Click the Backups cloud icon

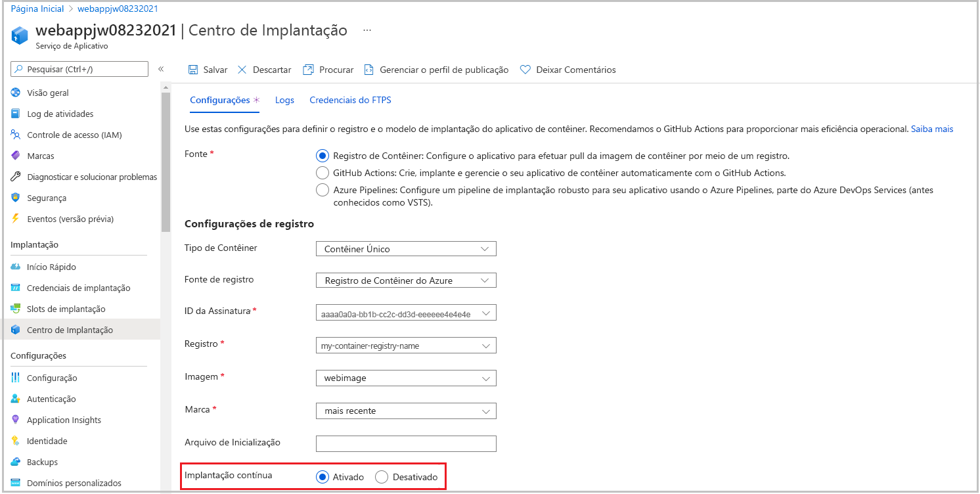click(16, 462)
